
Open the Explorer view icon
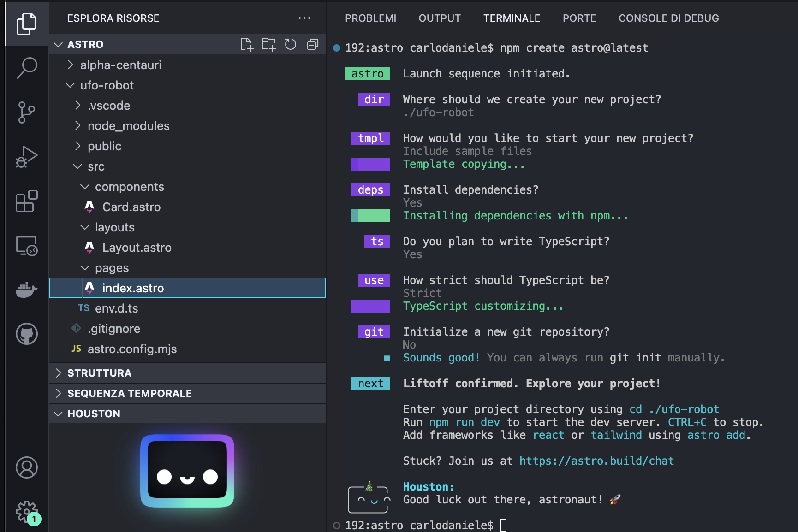pos(26,24)
